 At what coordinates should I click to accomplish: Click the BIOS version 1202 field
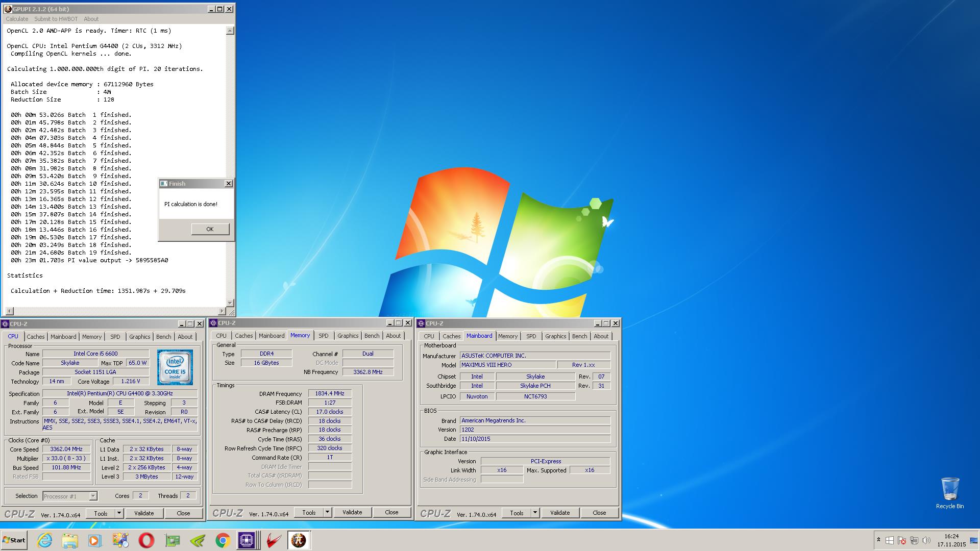click(x=535, y=430)
